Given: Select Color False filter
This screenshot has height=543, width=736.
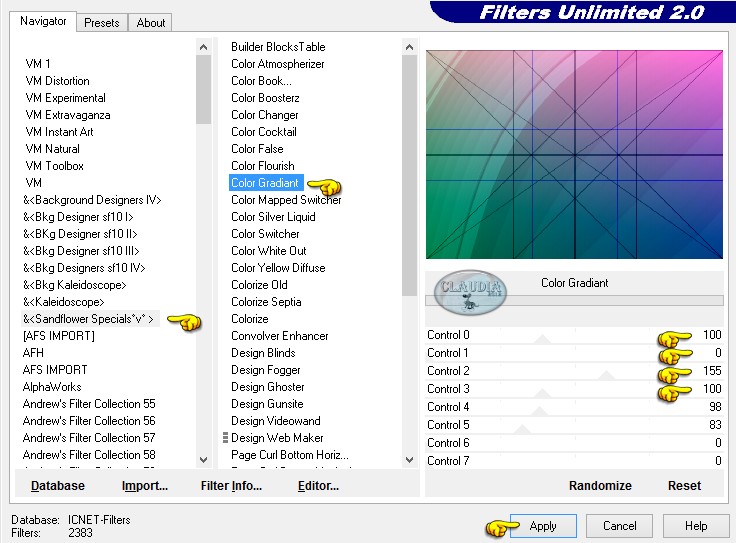Looking at the screenshot, I should (257, 149).
